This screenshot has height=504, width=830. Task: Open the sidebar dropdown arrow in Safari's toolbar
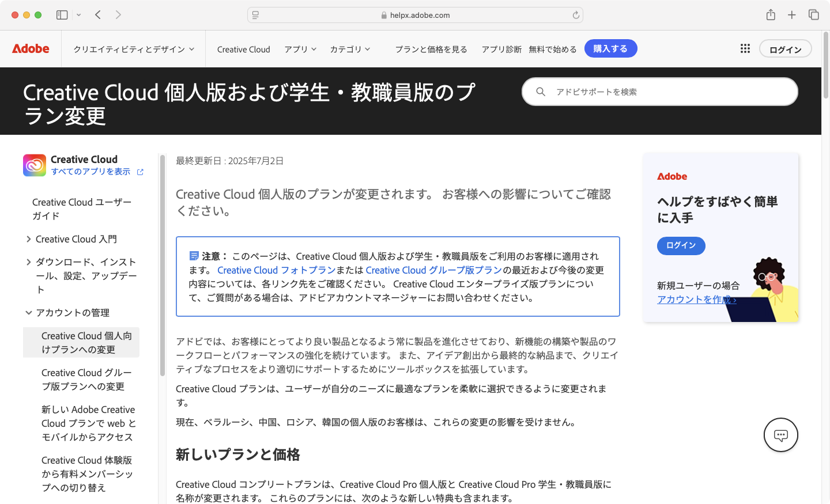79,15
